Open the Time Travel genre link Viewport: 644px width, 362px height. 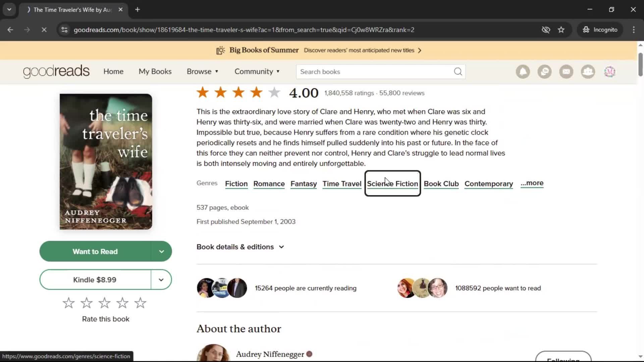(x=342, y=184)
